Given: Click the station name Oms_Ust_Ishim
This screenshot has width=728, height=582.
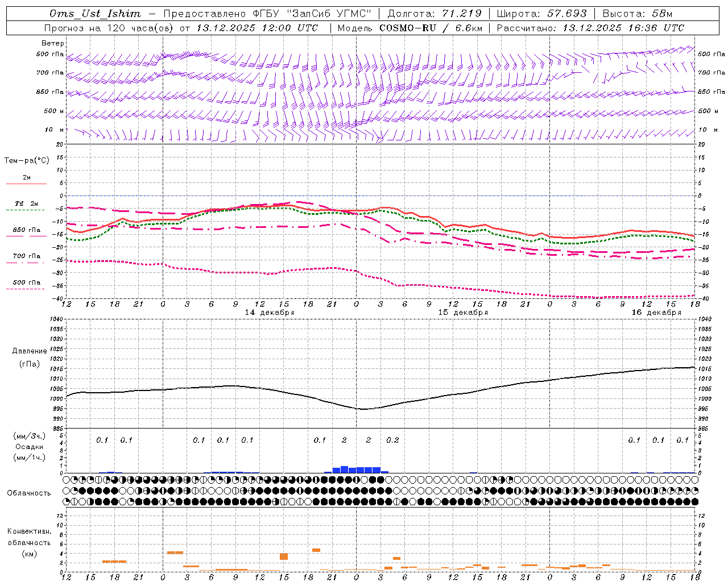Looking at the screenshot, I should pyautogui.click(x=95, y=14).
